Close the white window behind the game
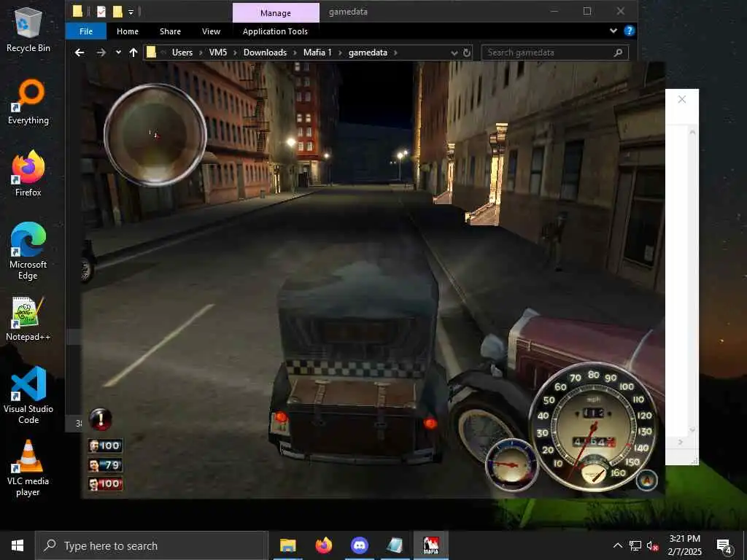The width and height of the screenshot is (747, 560). coord(682,99)
